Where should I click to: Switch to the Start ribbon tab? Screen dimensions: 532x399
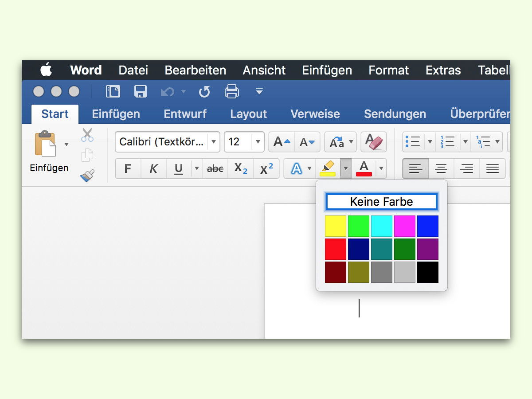click(x=55, y=114)
